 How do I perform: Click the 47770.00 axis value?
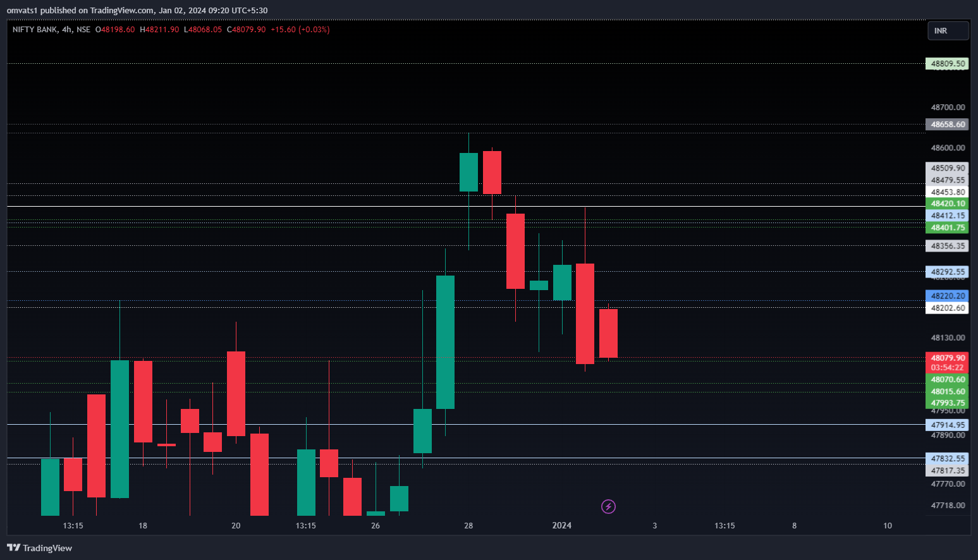948,484
